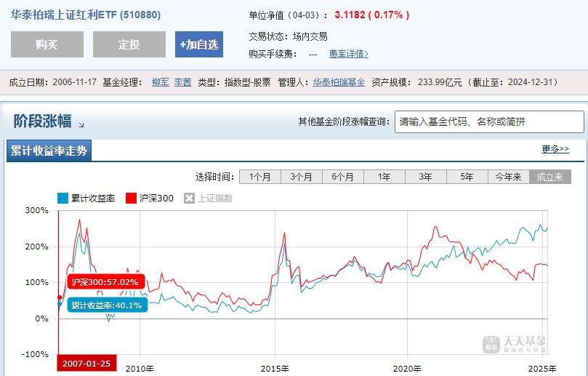Select 今年来 time range

pos(509,177)
